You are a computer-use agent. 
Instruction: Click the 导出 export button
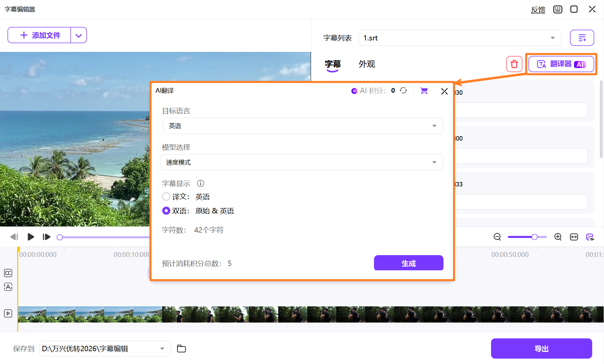[541, 348]
